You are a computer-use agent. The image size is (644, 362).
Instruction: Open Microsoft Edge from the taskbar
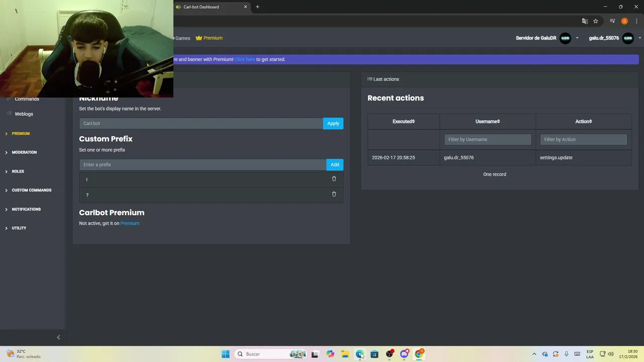(x=360, y=354)
